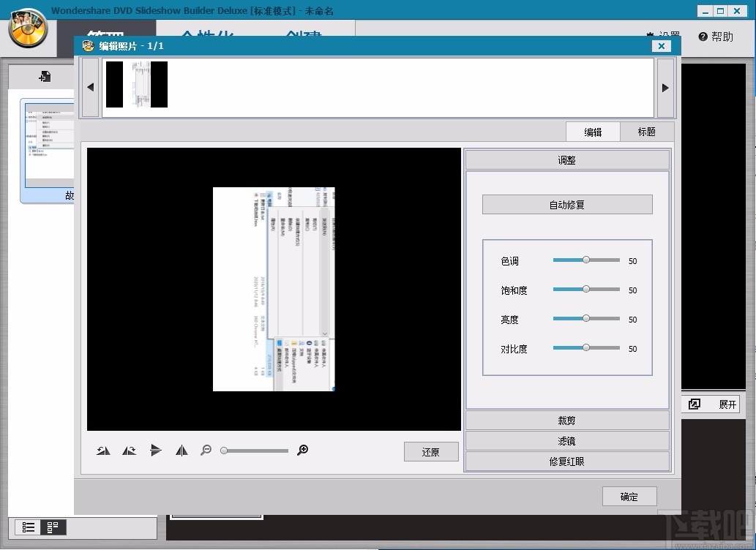Click the 还原 restore button
Viewport: 756px width, 550px height.
[x=430, y=451]
